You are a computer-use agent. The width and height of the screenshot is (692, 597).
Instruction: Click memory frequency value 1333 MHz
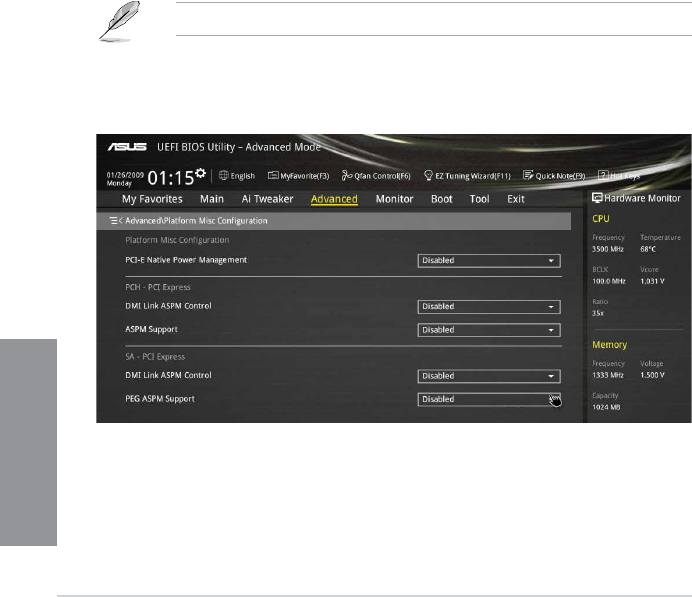(x=608, y=375)
